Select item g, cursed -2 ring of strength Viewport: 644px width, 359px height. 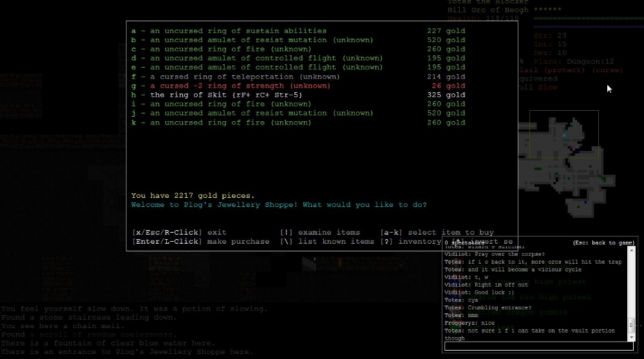click(x=298, y=86)
